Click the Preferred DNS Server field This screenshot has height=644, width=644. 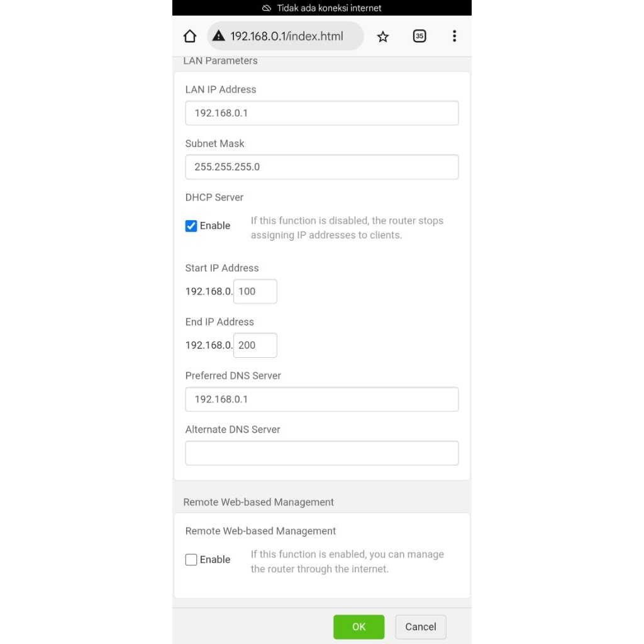coord(321,399)
